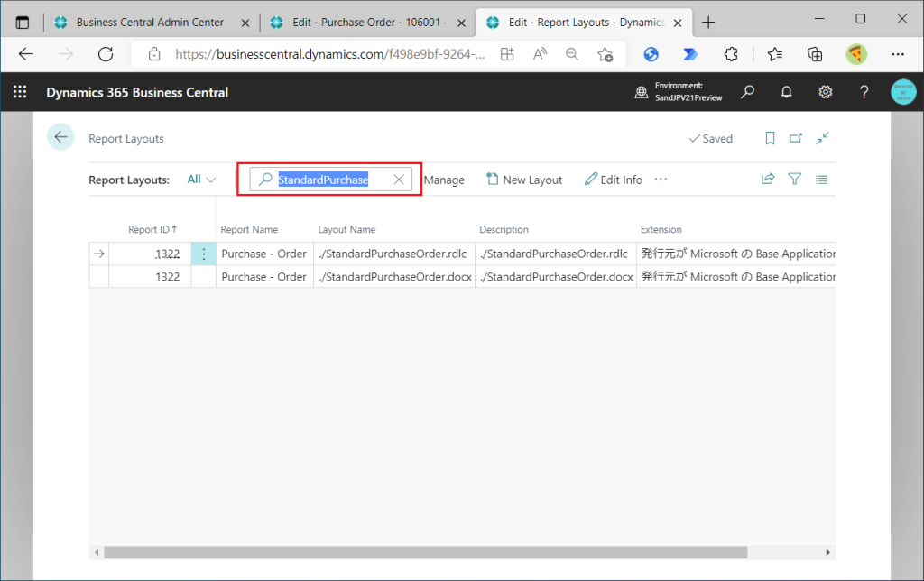This screenshot has height=581, width=924.
Task: Toggle the filter pane funnel icon
Action: [794, 180]
